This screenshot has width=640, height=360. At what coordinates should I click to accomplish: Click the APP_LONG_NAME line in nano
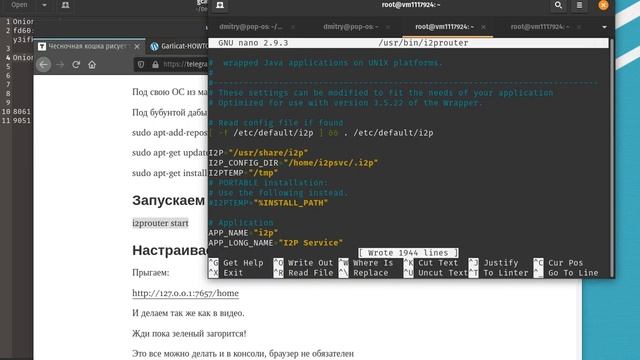276,243
